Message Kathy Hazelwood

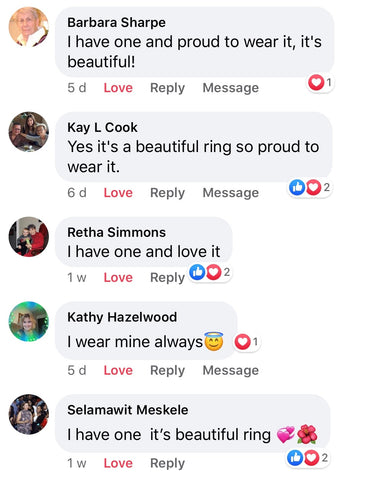pos(231,370)
